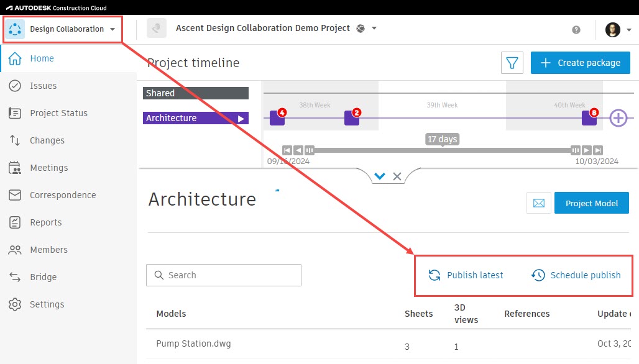Click the Models column header
639x364 pixels.
pyautogui.click(x=171, y=314)
